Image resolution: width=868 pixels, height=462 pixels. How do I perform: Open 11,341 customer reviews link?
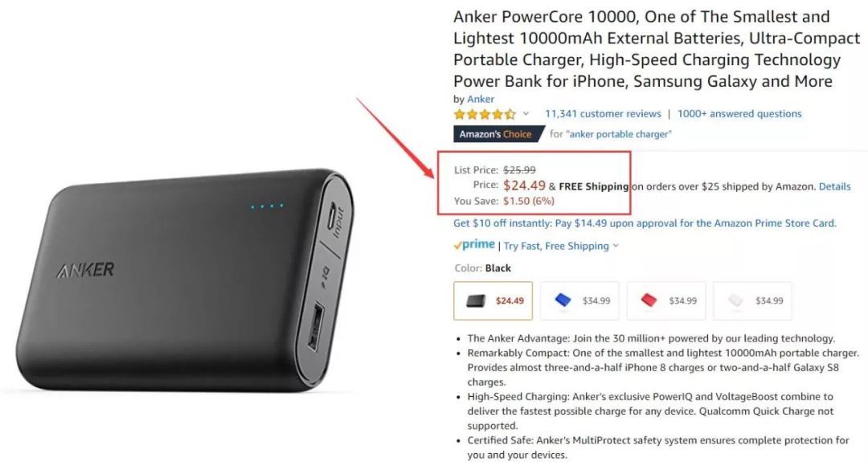(603, 114)
